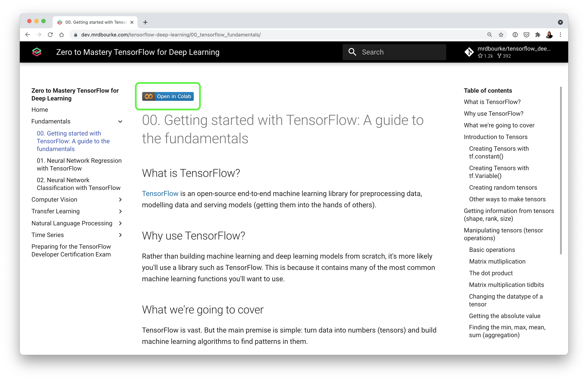Open the extensions puzzle icon

[x=538, y=35]
